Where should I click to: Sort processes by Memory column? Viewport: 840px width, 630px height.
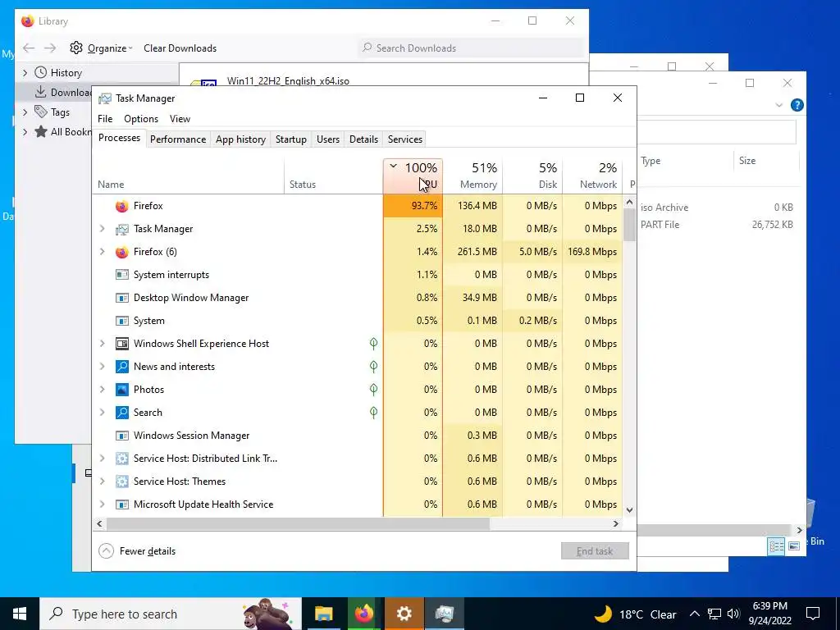coord(472,176)
